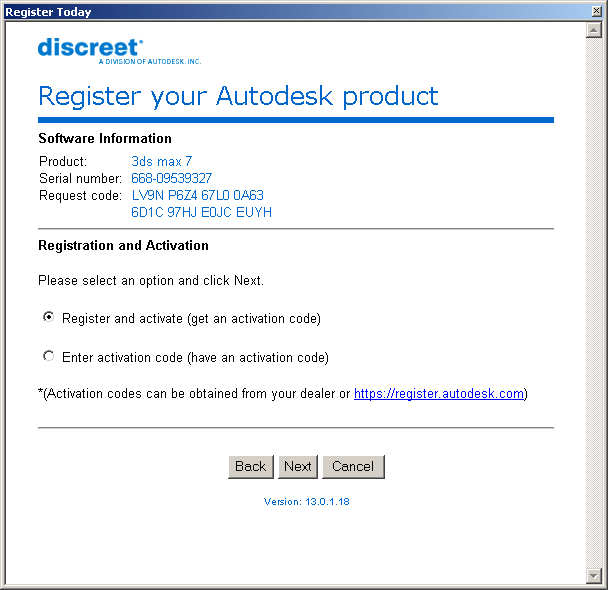Click the Back button
The height and width of the screenshot is (590, 608).
click(250, 467)
